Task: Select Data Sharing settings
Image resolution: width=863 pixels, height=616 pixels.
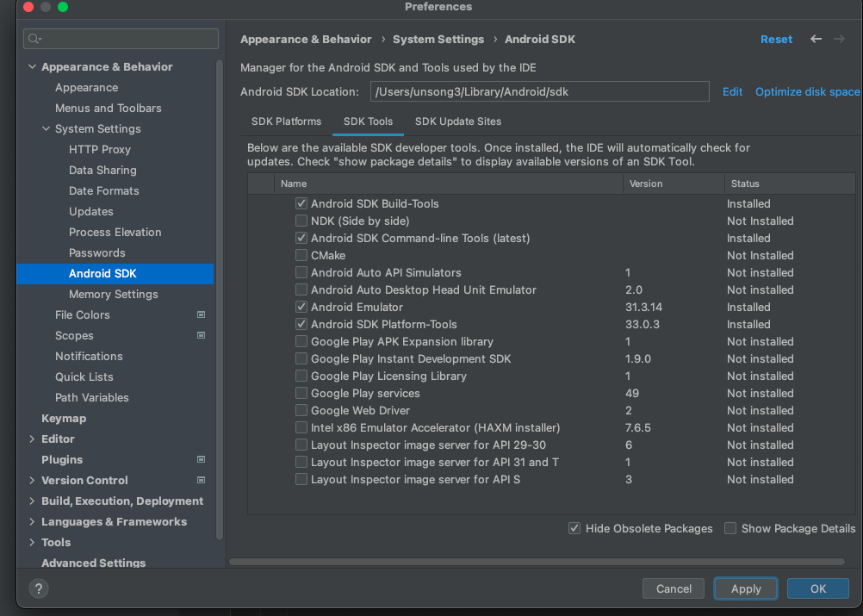Action: (x=102, y=170)
